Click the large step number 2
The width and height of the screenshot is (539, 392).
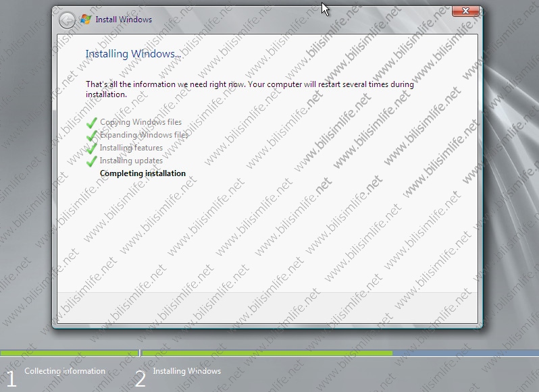point(140,379)
